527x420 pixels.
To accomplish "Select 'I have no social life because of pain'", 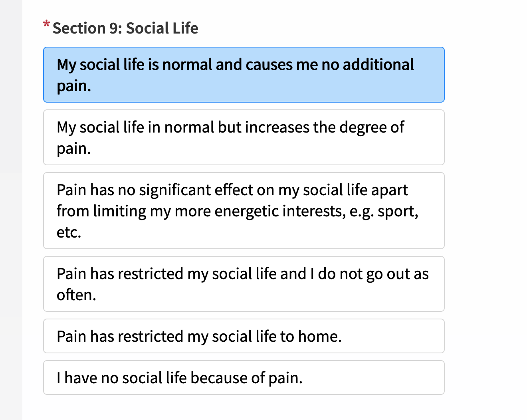I will (244, 378).
